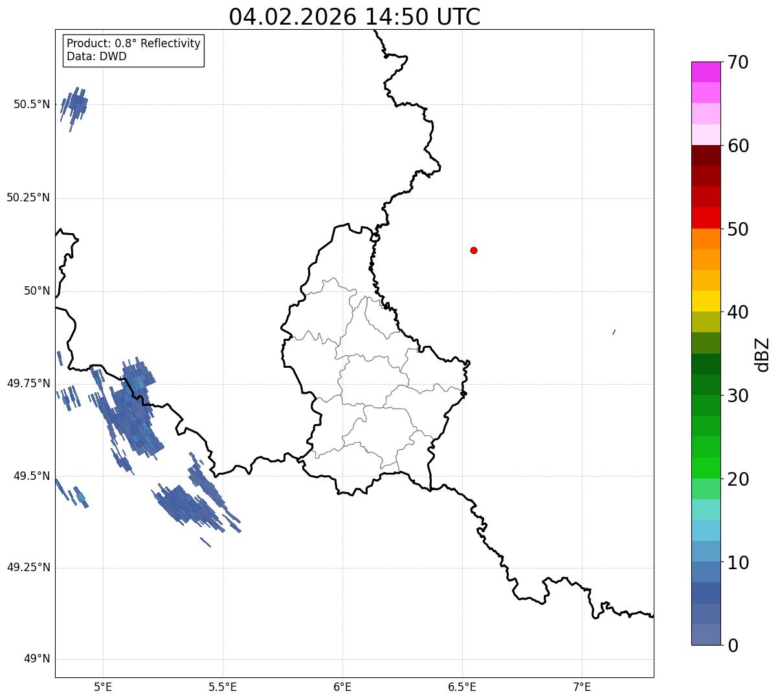Pick the magenta top colorbar segment
Viewport: 778px width, 700px height.
click(x=706, y=72)
